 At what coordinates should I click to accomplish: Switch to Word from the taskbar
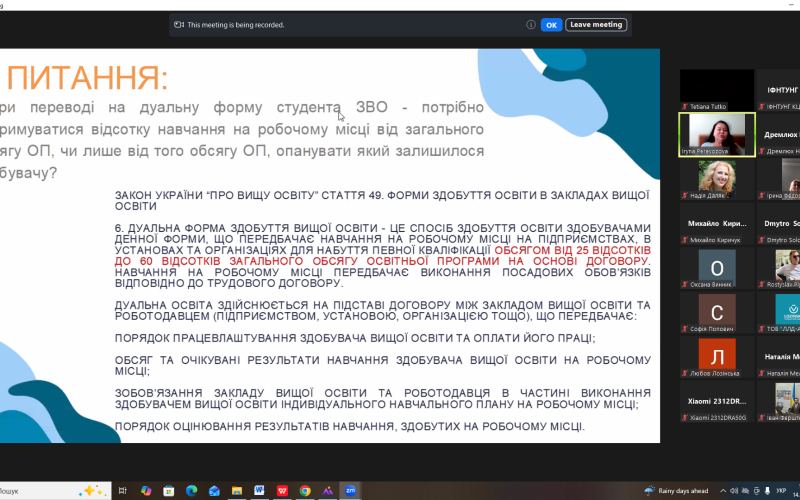[x=259, y=491]
